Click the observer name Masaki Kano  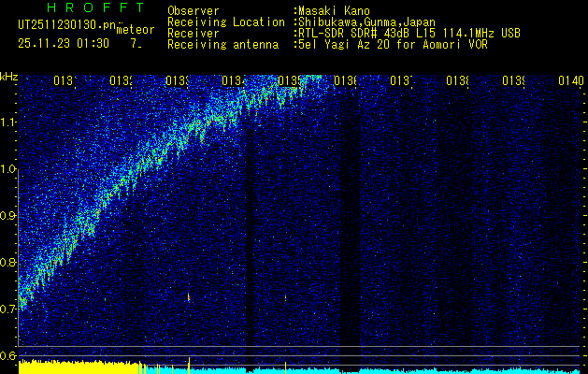[x=334, y=11]
